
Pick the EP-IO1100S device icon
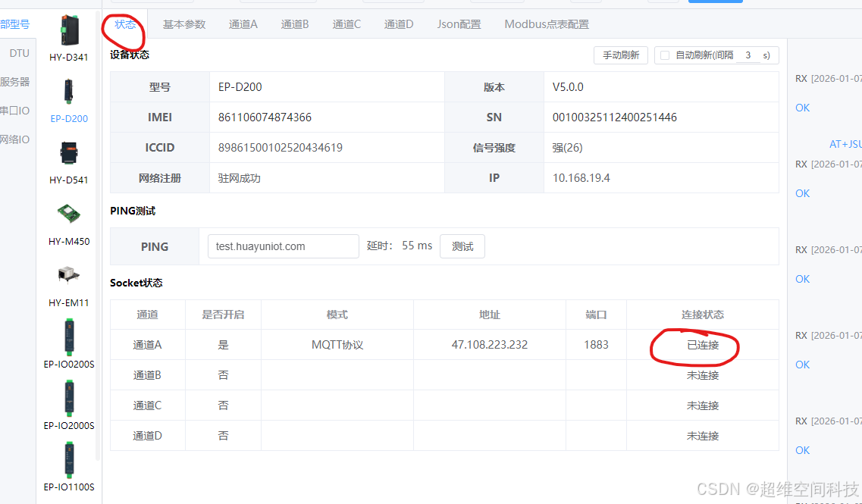(x=69, y=459)
